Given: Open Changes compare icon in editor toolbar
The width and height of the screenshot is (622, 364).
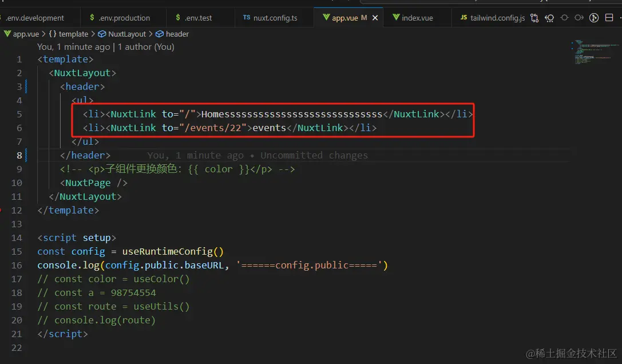Looking at the screenshot, I should [x=534, y=18].
